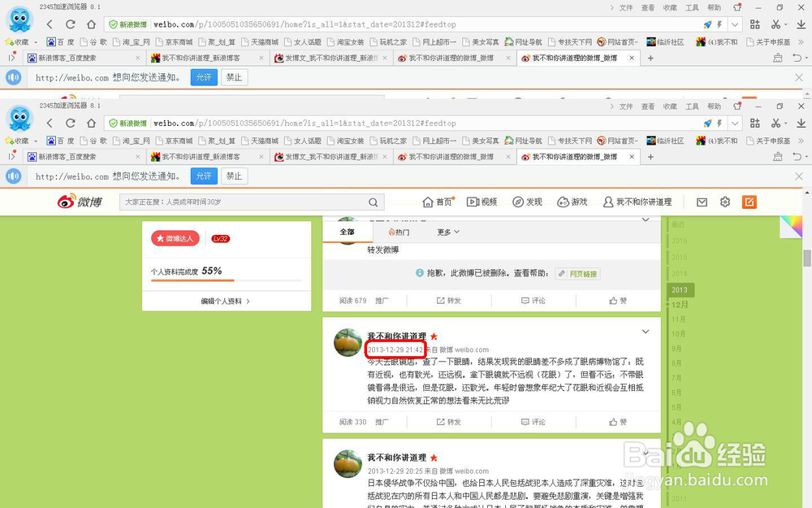Open 发现 in the Weibo navigation
The width and height of the screenshot is (812, 508).
(527, 202)
